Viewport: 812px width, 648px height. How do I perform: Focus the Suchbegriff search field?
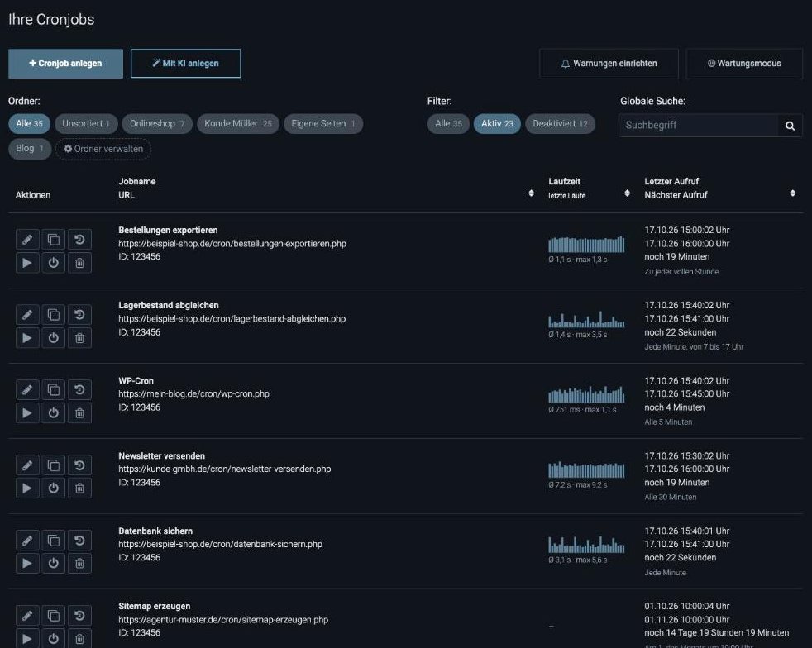tap(698, 126)
